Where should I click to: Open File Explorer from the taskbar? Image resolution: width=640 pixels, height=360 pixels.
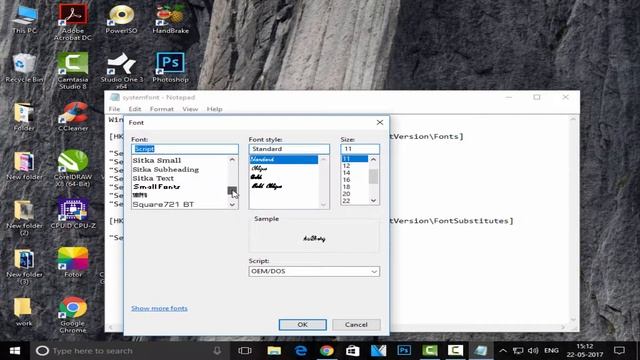[x=274, y=351]
